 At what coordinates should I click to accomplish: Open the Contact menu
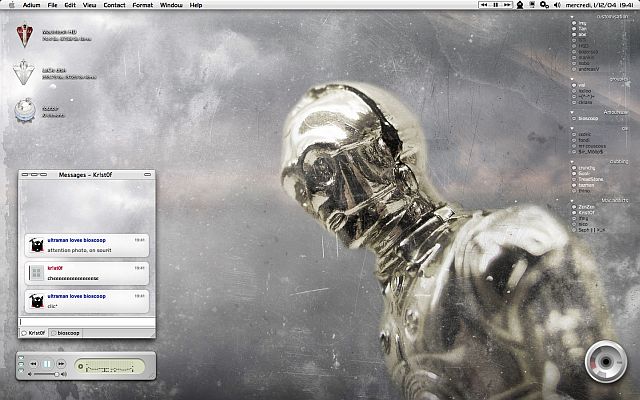point(114,5)
